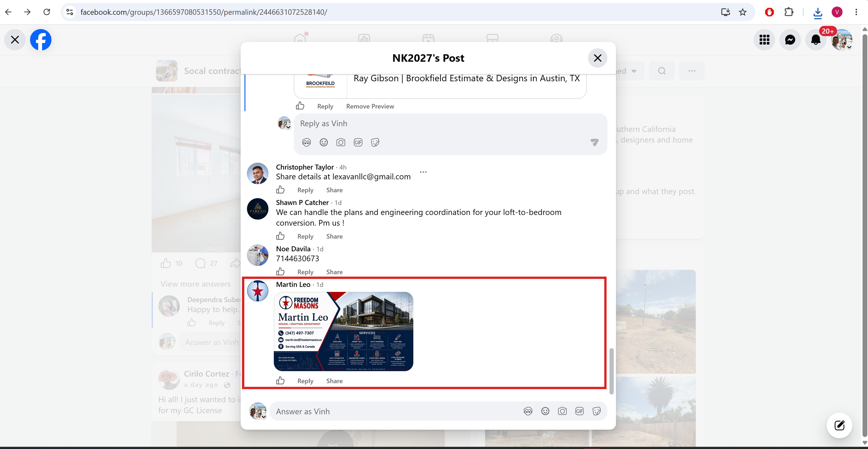Image resolution: width=868 pixels, height=449 pixels.
Task: Insert emoji in Reply as Vinh box
Action: (324, 142)
